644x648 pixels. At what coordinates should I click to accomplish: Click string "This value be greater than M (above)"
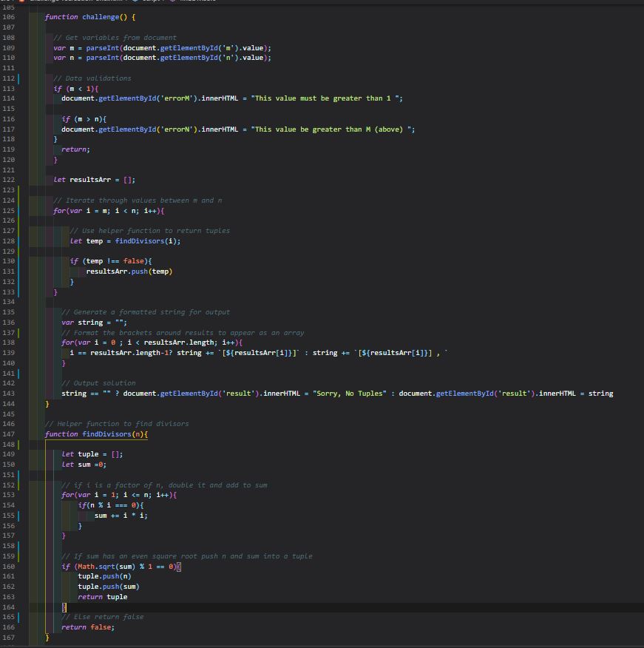coord(331,129)
